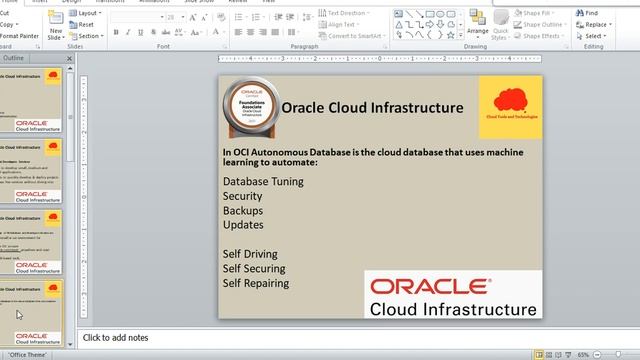
Task: Open the Section dropdown
Action: [x=86, y=36]
